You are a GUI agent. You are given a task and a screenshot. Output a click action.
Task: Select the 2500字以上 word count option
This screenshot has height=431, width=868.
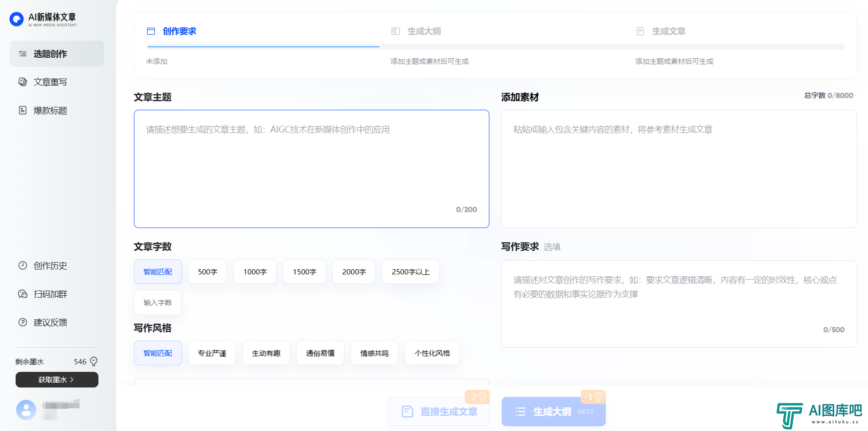coord(411,272)
